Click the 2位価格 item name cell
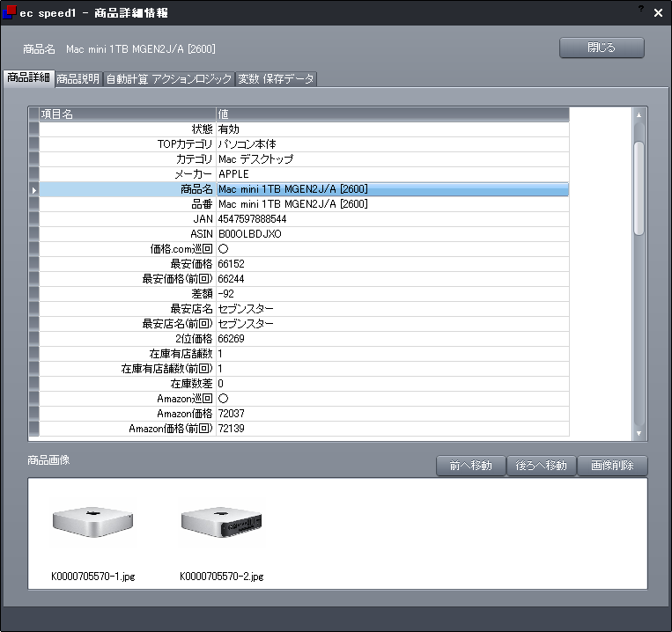This screenshot has height=632, width=672. coord(128,339)
